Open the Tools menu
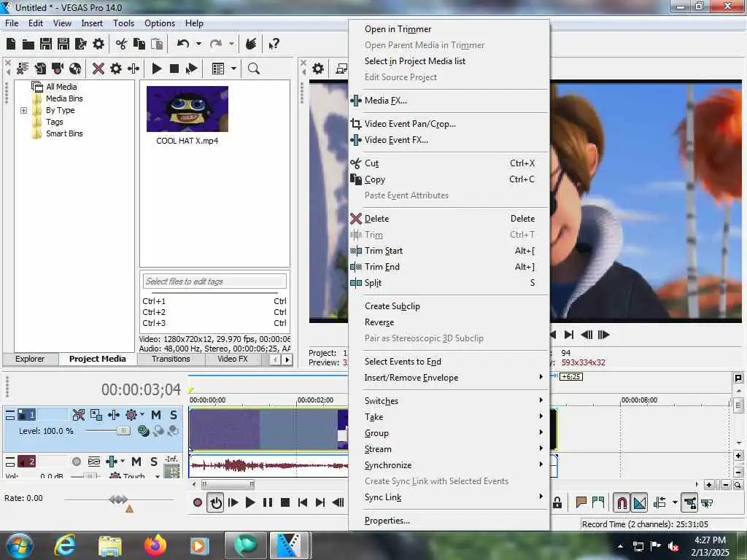Screen dimensions: 747x560 point(123,23)
